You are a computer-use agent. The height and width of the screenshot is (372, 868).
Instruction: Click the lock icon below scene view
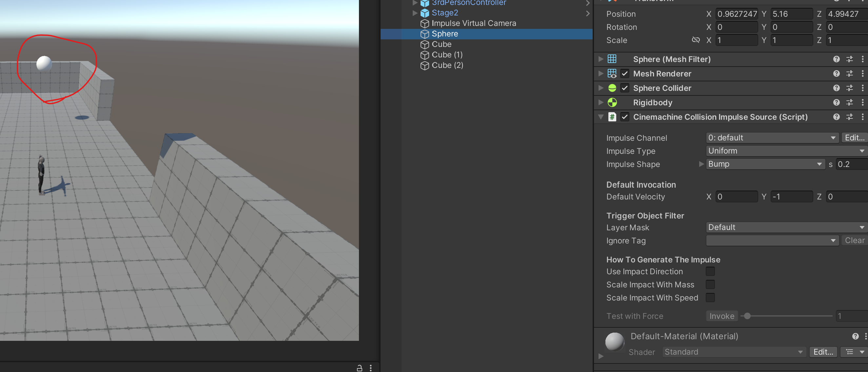coord(360,368)
